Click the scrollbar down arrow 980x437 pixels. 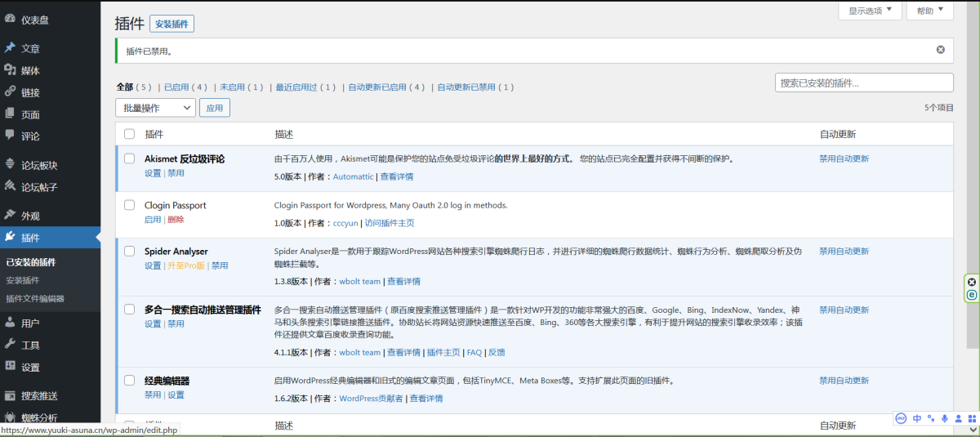973,430
